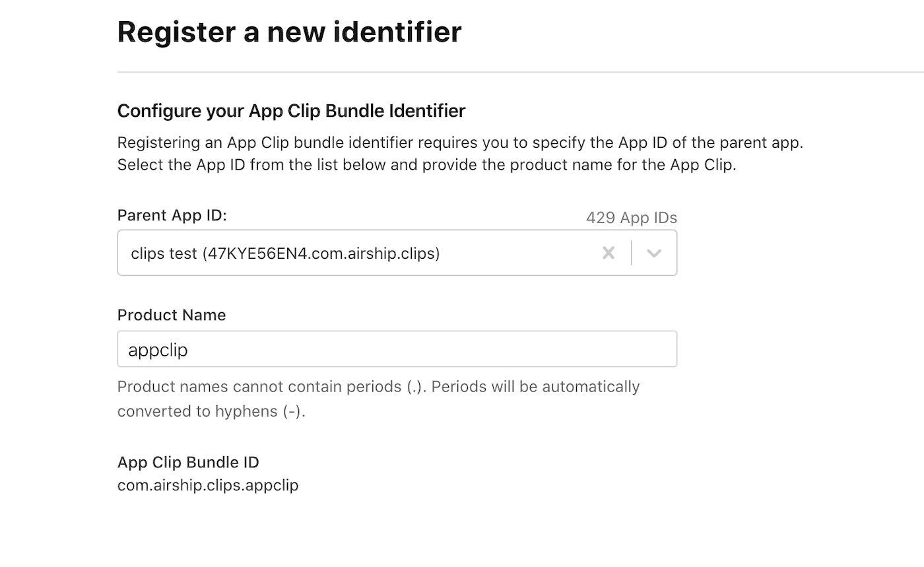The width and height of the screenshot is (924, 567).
Task: Click the com.airship.clips.appclip bundle ID value
Action: 208,485
